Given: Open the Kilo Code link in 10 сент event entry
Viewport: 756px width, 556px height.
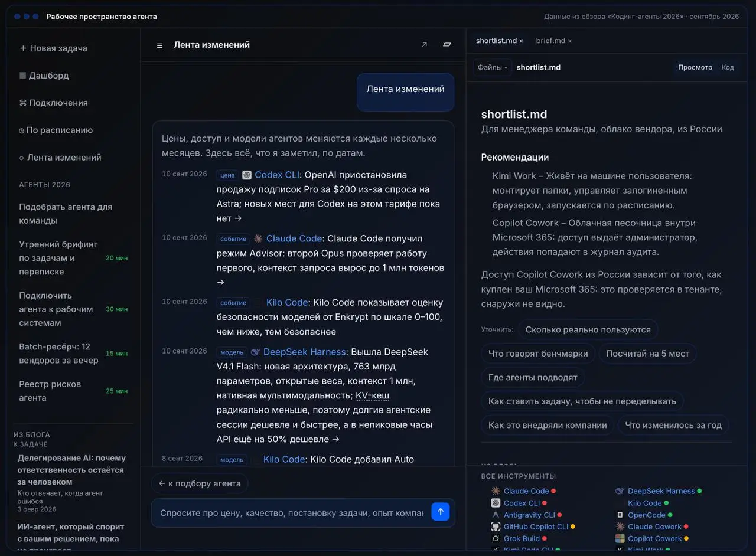Looking at the screenshot, I should pyautogui.click(x=287, y=303).
